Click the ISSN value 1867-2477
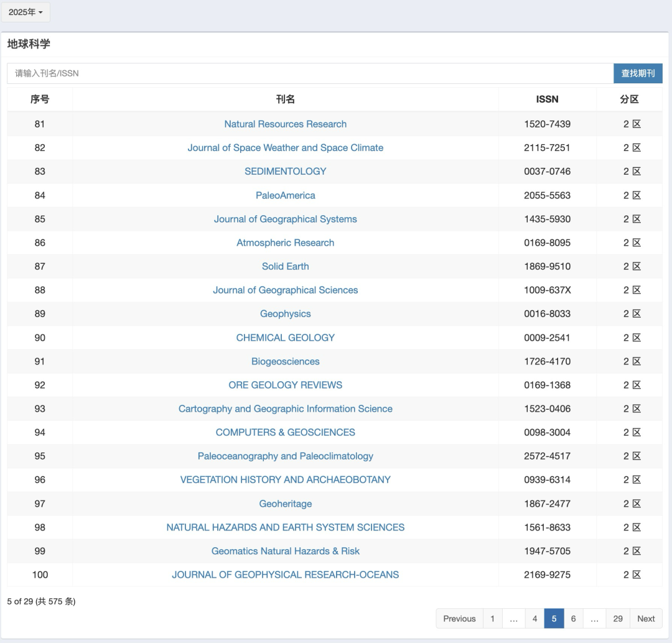This screenshot has width=672, height=643. 548,503
